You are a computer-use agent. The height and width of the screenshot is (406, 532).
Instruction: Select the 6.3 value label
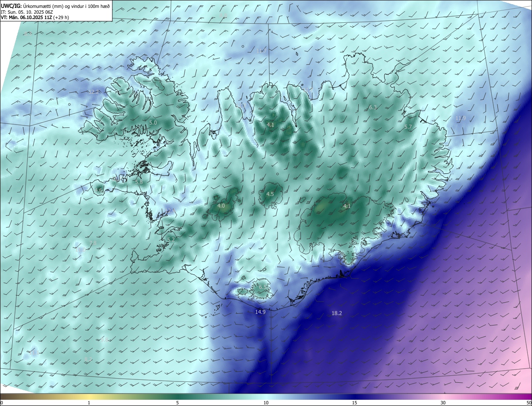click(x=373, y=107)
